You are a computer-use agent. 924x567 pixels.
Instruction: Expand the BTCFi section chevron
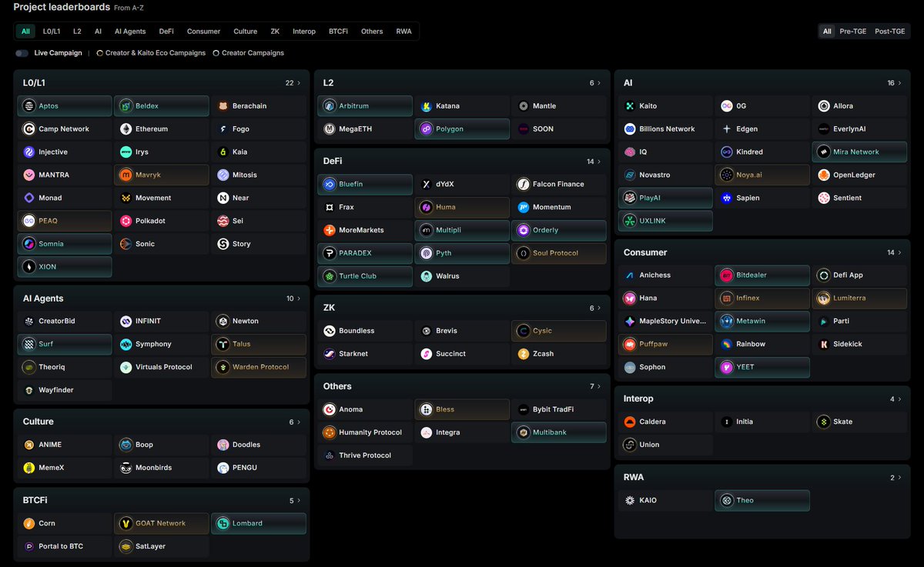coord(299,500)
